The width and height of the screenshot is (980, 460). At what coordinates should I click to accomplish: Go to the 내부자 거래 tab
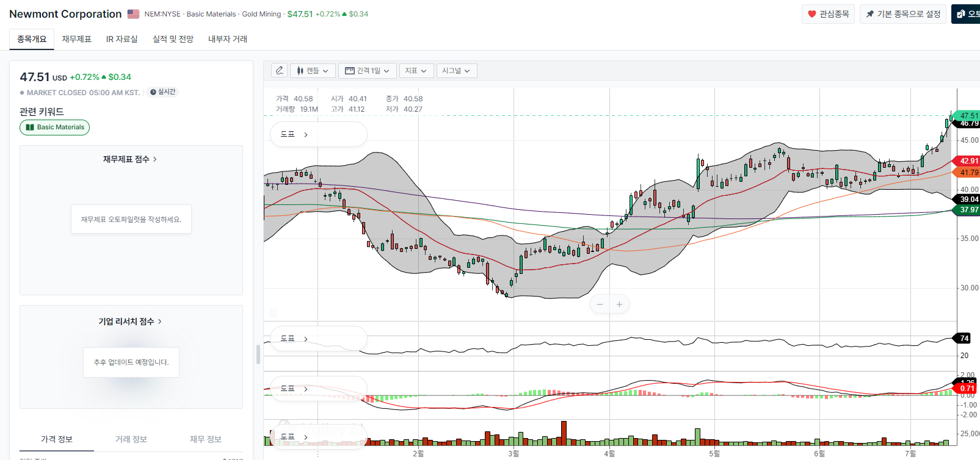(228, 39)
